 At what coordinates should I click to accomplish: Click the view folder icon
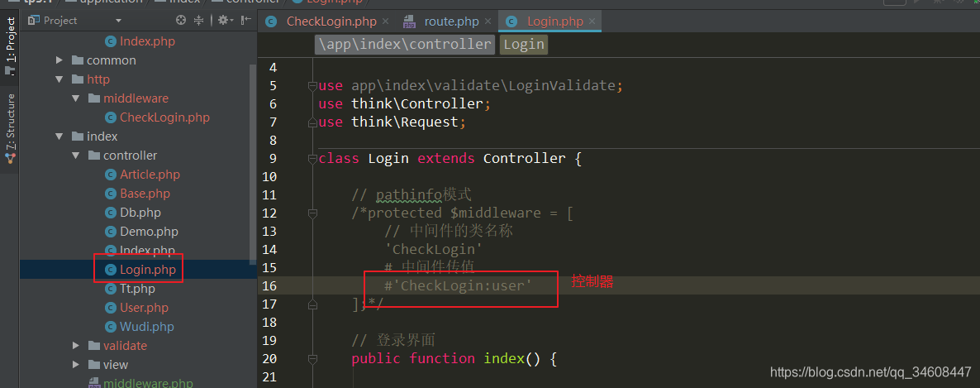(93, 364)
